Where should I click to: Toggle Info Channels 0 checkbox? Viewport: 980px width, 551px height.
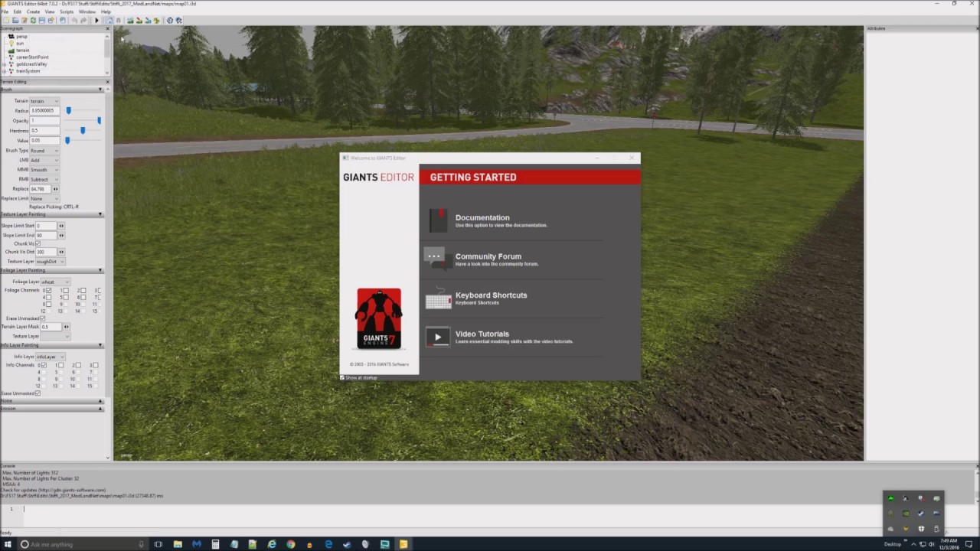44,365
